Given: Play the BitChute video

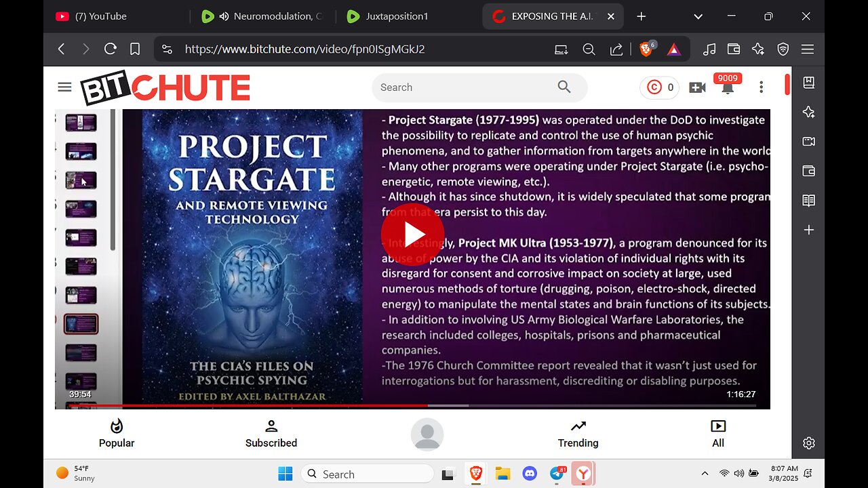Looking at the screenshot, I should pyautogui.click(x=412, y=235).
